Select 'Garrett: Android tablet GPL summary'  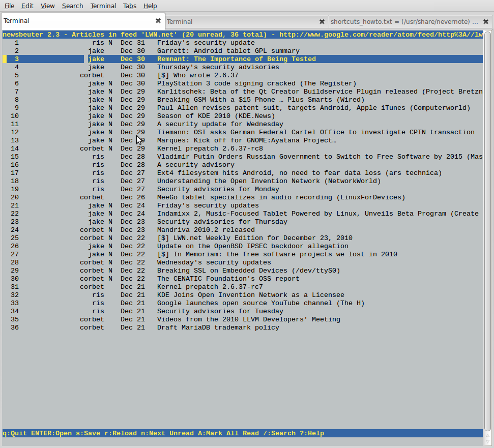(243, 51)
